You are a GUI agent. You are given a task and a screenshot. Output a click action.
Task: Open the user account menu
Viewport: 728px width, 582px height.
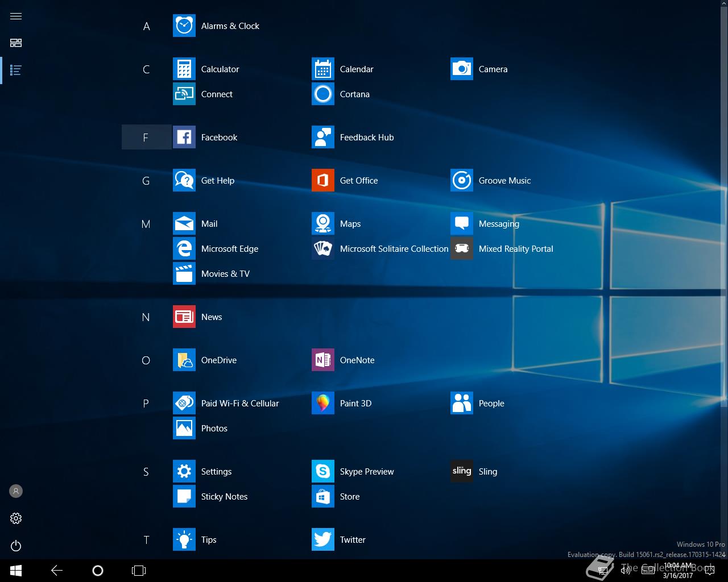[x=16, y=491]
